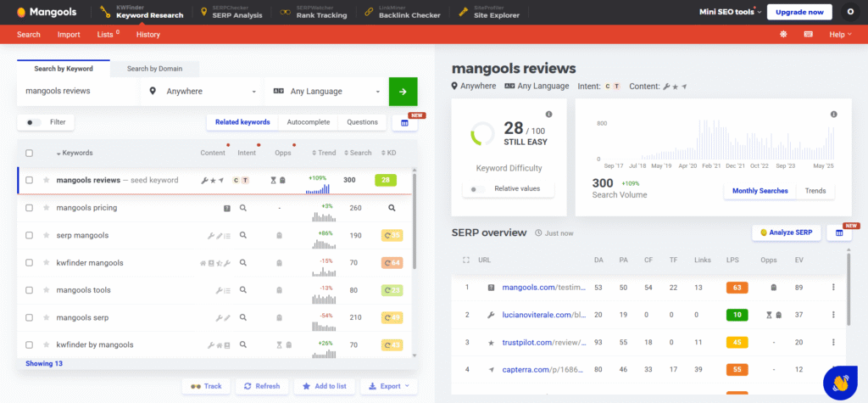Click info icon on search volume chart

(x=834, y=115)
